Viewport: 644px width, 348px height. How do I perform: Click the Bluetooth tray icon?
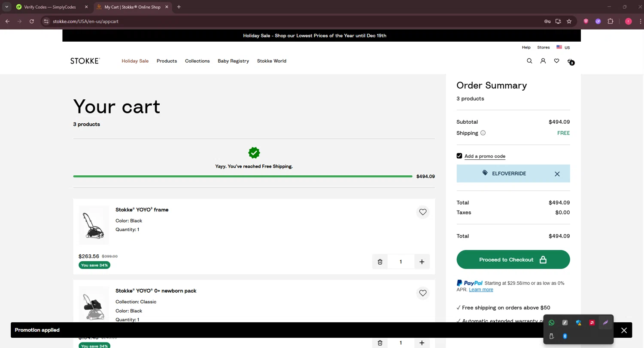pyautogui.click(x=565, y=336)
